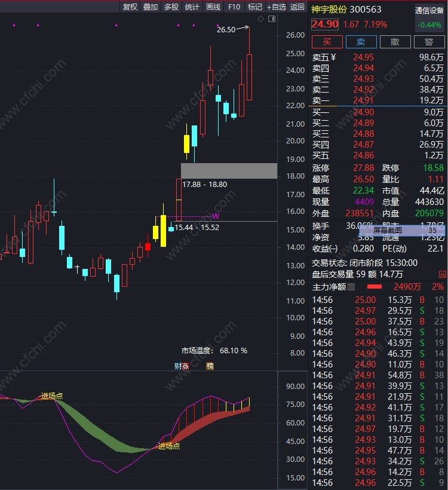Click the 跌停 value 18.58
The width and height of the screenshot is (448, 490).
pyautogui.click(x=433, y=168)
